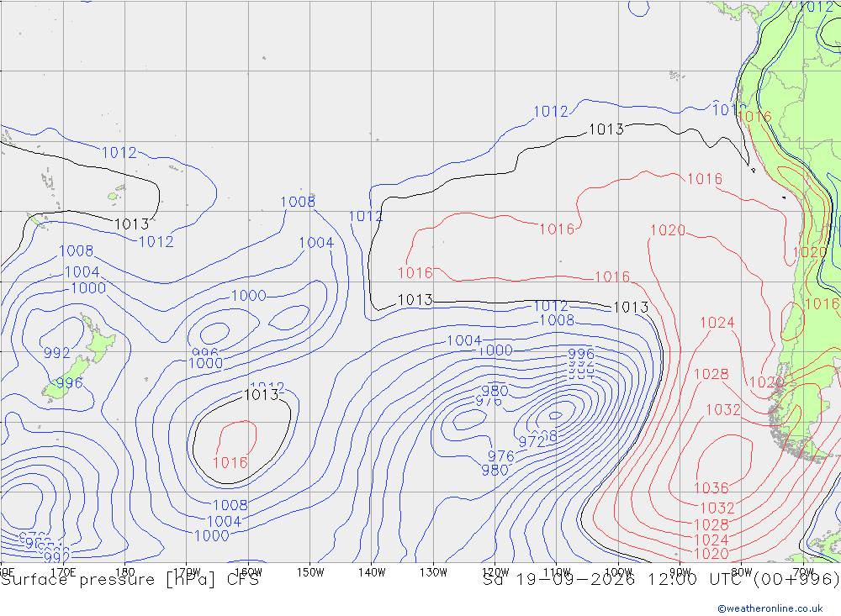Click the 70W longitude label
The height and width of the screenshot is (616, 841).
(803, 572)
